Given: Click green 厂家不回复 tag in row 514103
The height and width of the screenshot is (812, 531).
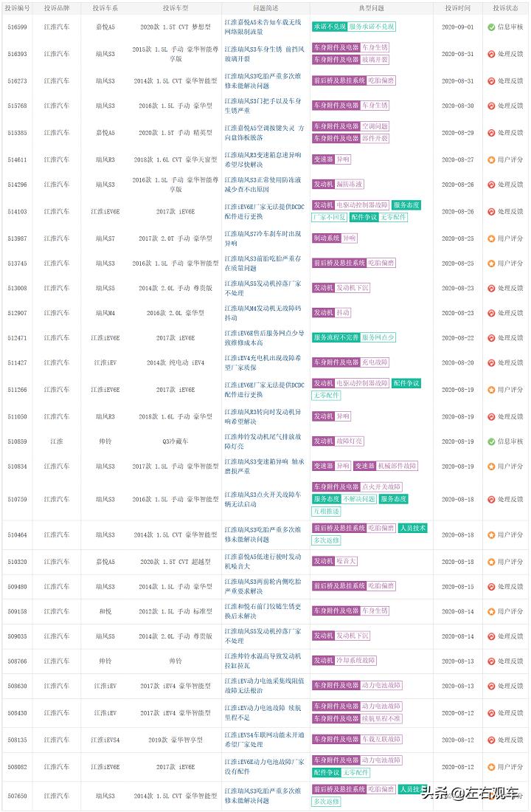Looking at the screenshot, I should pyautogui.click(x=329, y=217).
